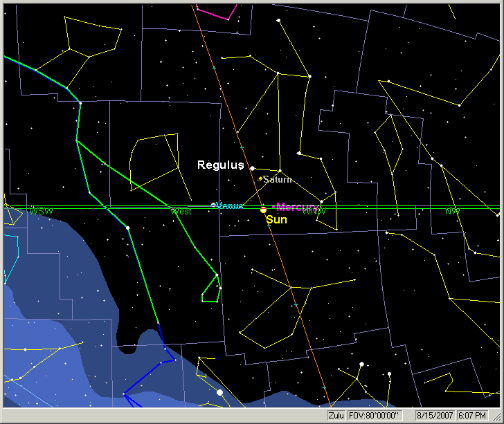
Task: Click the yellow Sun symbol
Action: pyautogui.click(x=263, y=210)
